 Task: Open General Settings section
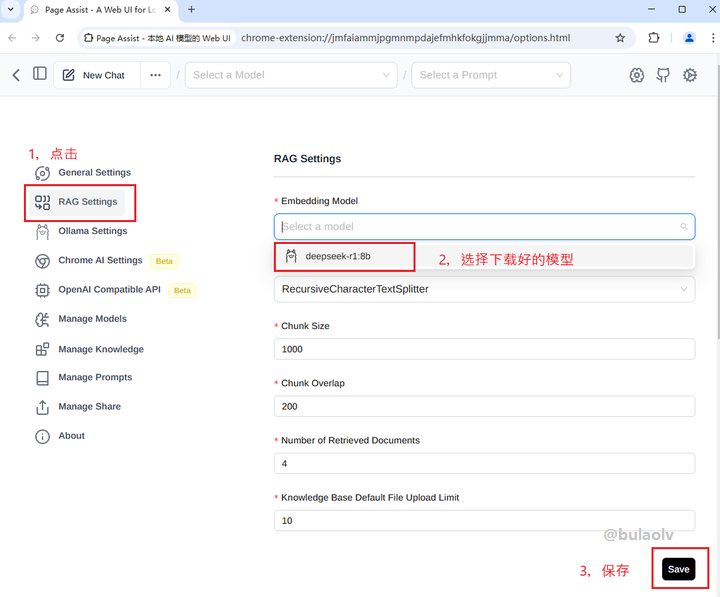click(x=94, y=173)
